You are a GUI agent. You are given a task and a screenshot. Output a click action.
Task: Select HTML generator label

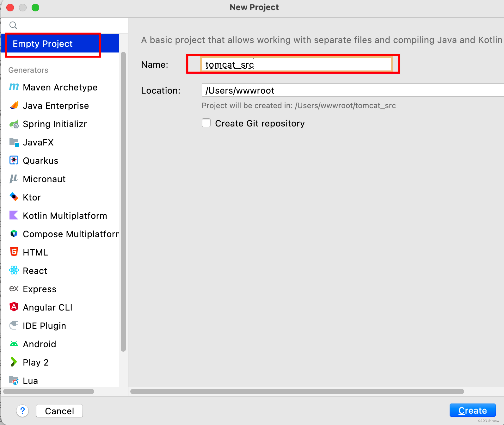35,252
